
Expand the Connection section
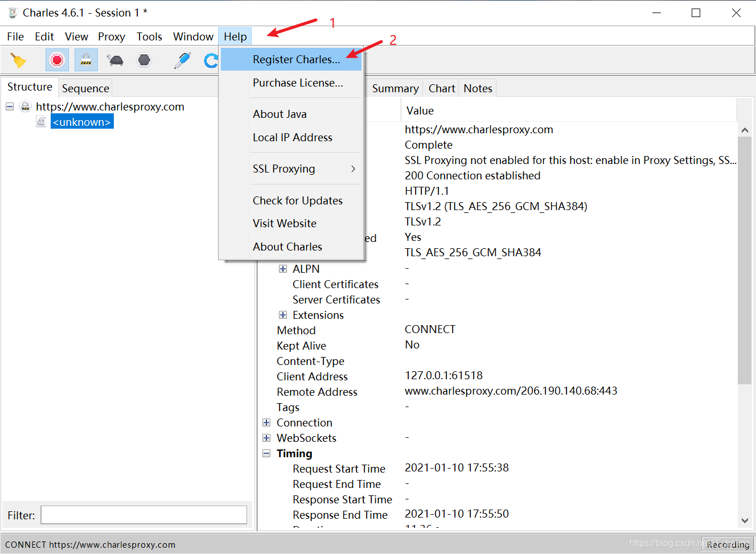266,422
